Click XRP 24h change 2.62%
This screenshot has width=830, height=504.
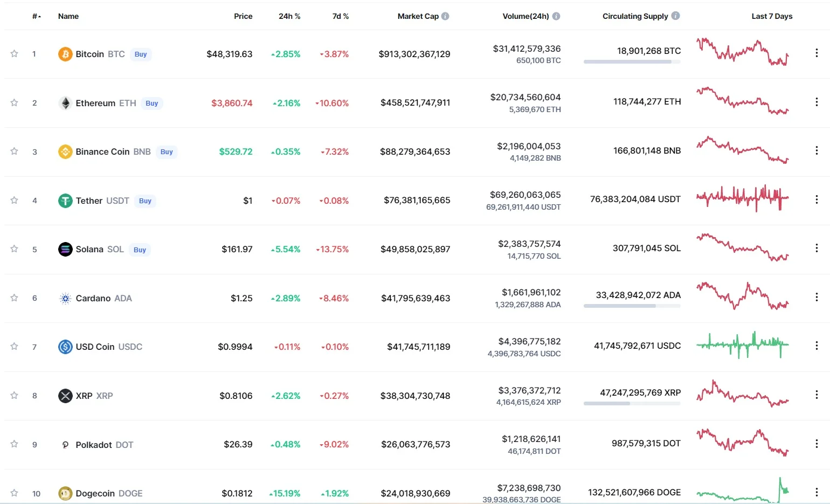(286, 396)
